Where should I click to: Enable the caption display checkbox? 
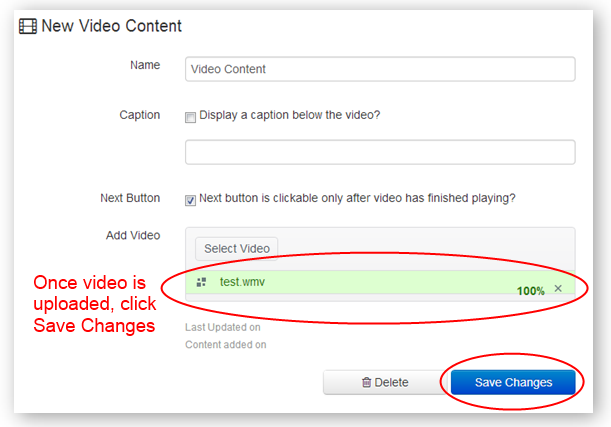pyautogui.click(x=191, y=116)
